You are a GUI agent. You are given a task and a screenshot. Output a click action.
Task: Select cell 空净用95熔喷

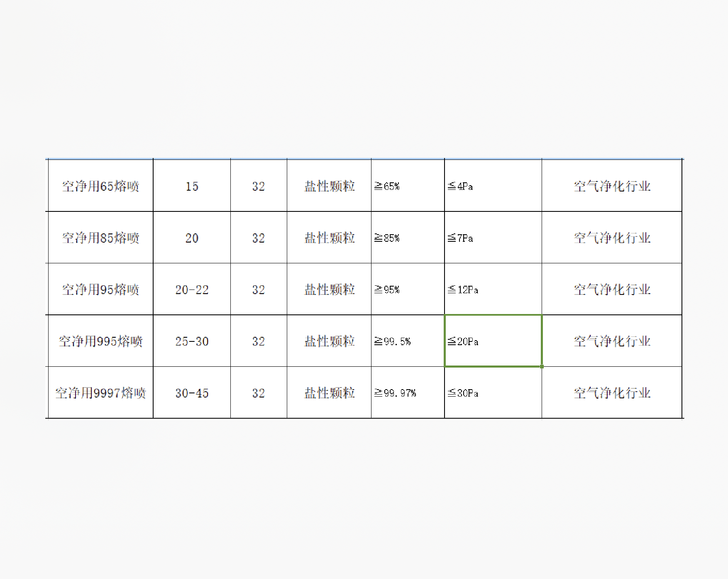pyautogui.click(x=101, y=289)
